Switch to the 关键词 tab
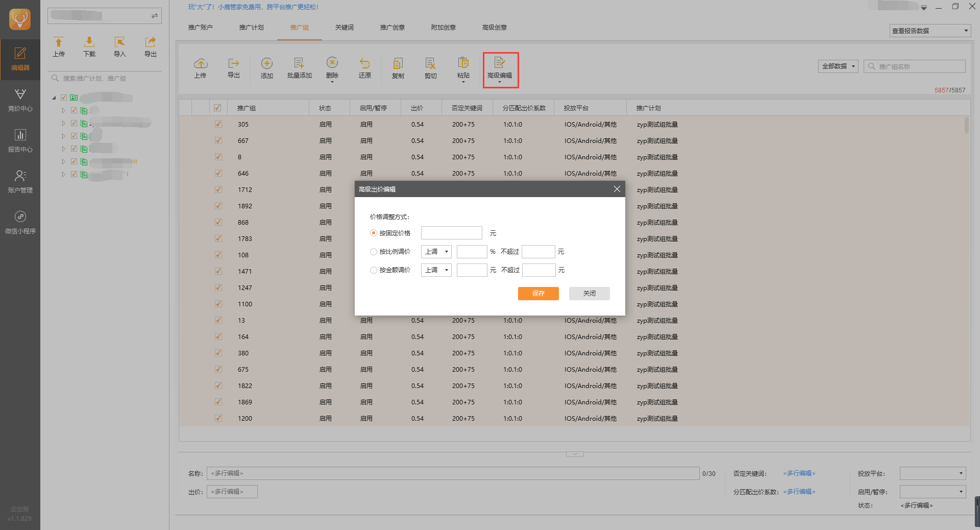Screen dimensions: 980x530 coord(344,28)
